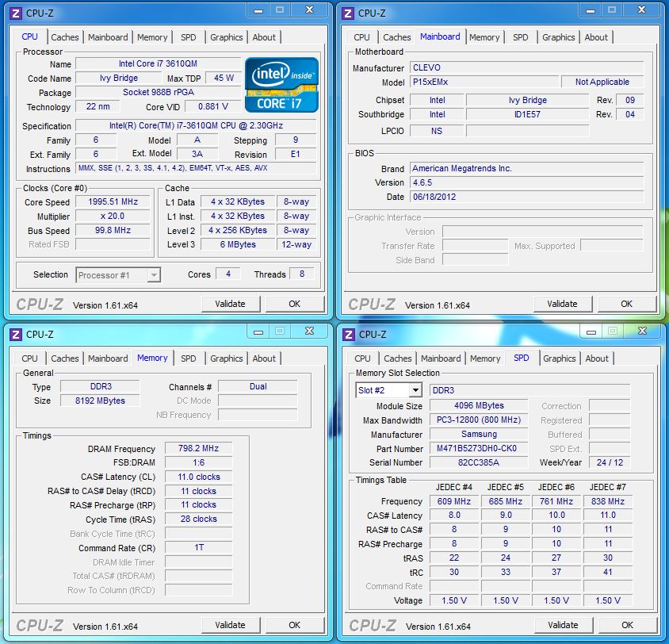Close the SPD tab window
This screenshot has height=644, width=669.
click(642, 332)
